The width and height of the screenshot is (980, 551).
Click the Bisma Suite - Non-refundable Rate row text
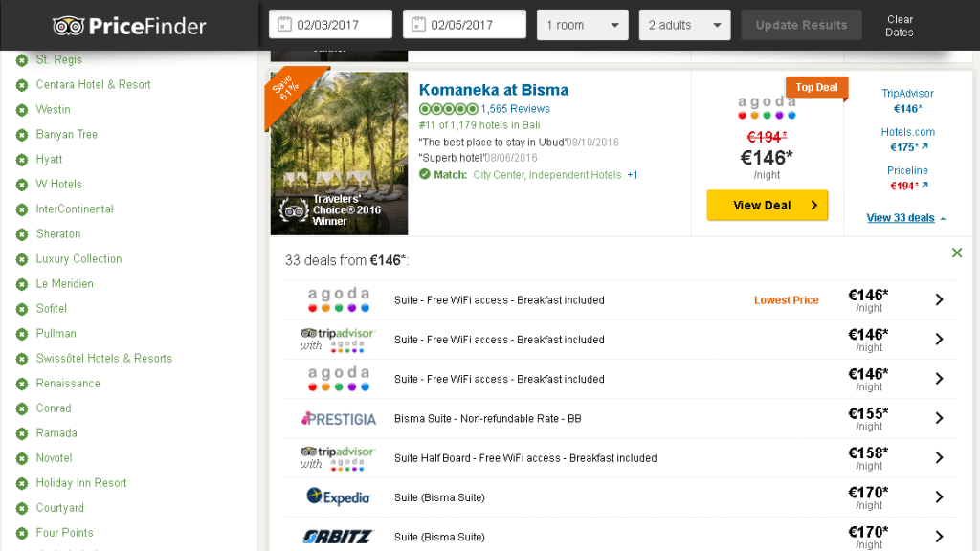[487, 419]
